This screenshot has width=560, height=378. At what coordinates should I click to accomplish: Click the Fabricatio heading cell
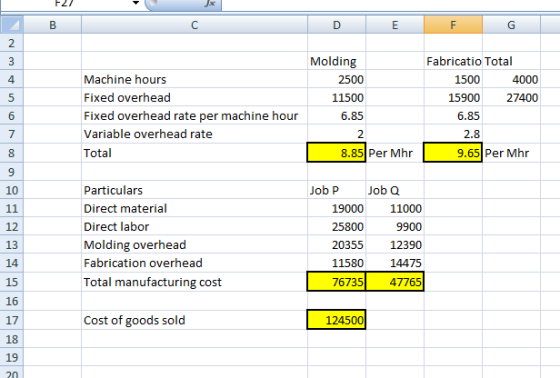(x=453, y=61)
